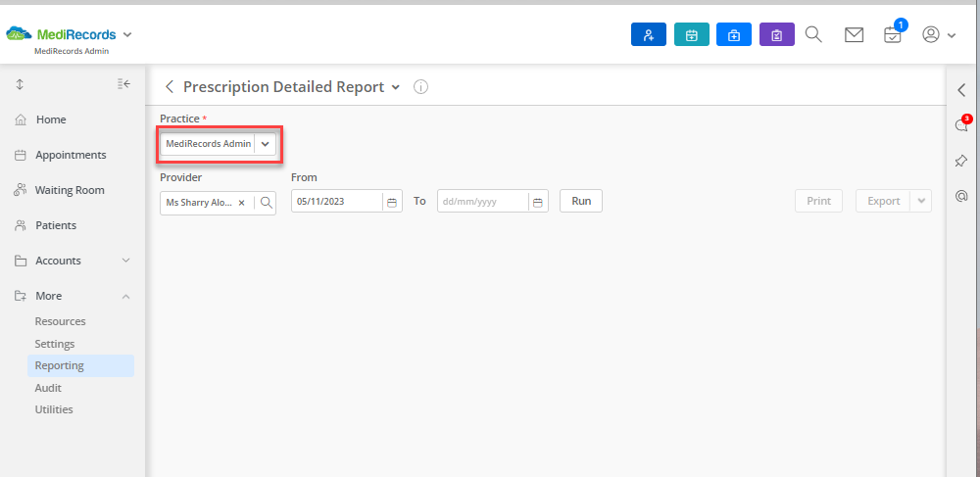Image resolution: width=980 pixels, height=477 pixels.
Task: Open Appointments in sidebar
Action: click(71, 155)
